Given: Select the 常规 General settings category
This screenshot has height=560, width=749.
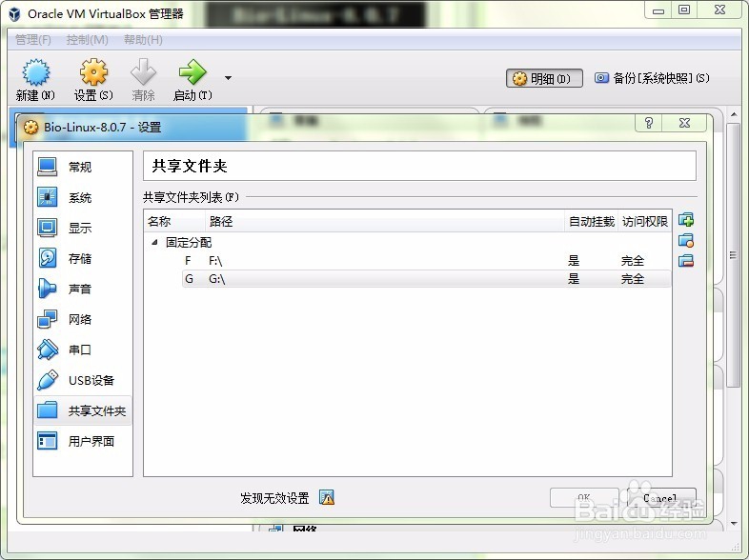Looking at the screenshot, I should [83, 167].
